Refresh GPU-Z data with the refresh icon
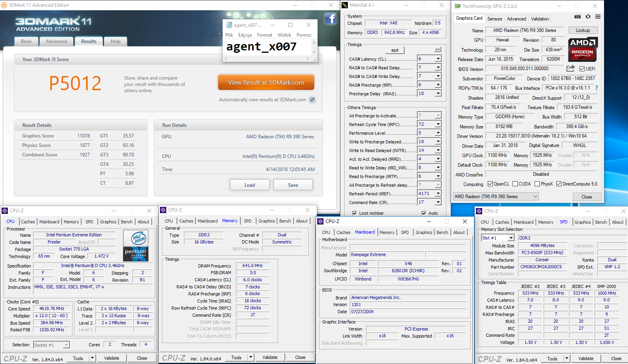This screenshot has width=628, height=364. [x=588, y=17]
